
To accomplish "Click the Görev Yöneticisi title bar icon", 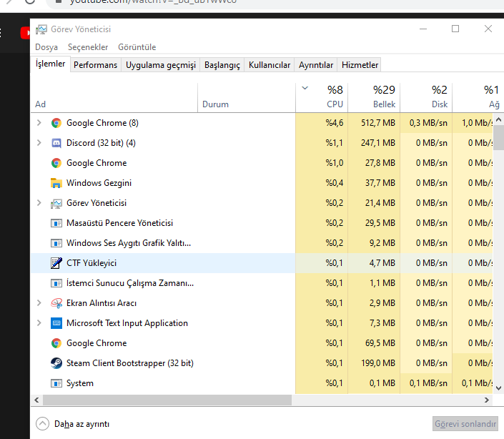I will point(41,29).
